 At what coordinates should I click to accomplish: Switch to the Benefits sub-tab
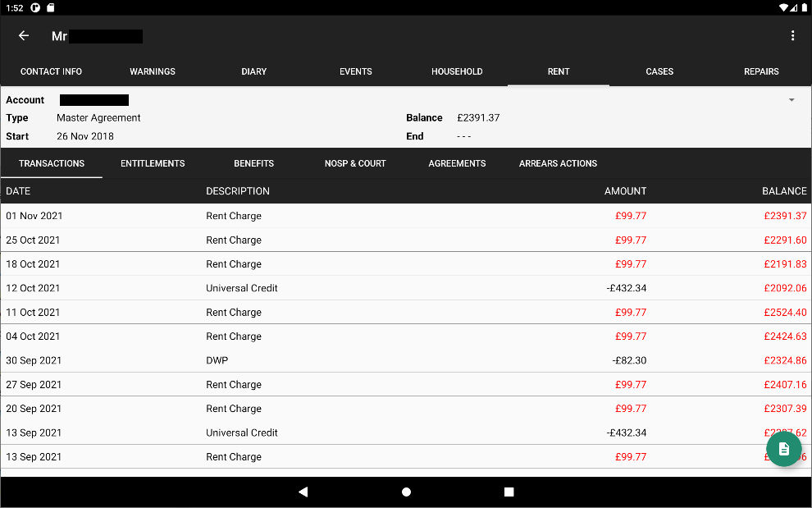pos(253,163)
